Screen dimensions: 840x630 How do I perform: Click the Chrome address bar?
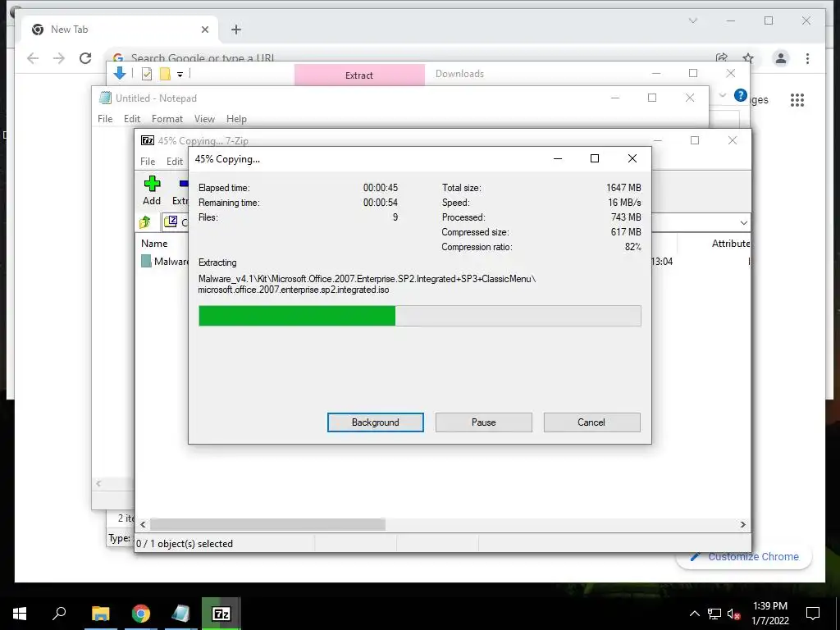pos(407,57)
